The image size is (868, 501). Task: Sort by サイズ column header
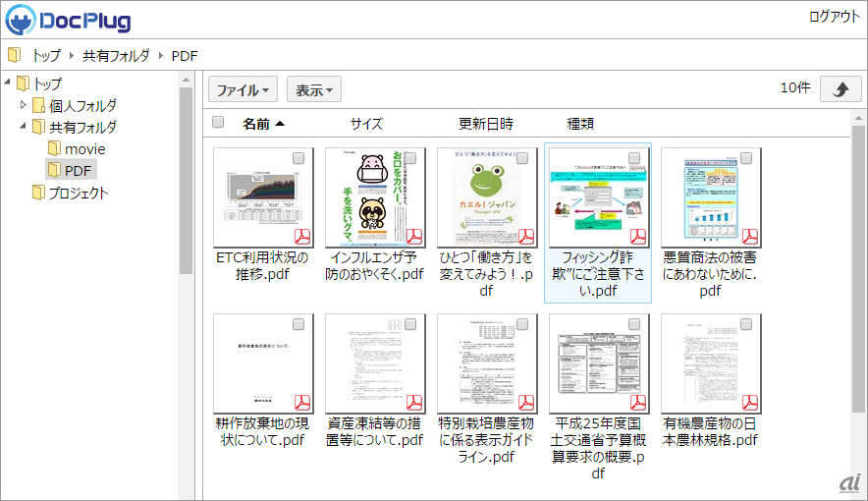[366, 124]
